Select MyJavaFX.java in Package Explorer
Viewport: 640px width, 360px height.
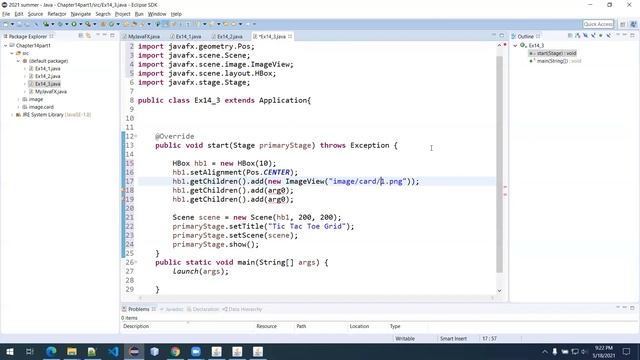click(x=51, y=92)
